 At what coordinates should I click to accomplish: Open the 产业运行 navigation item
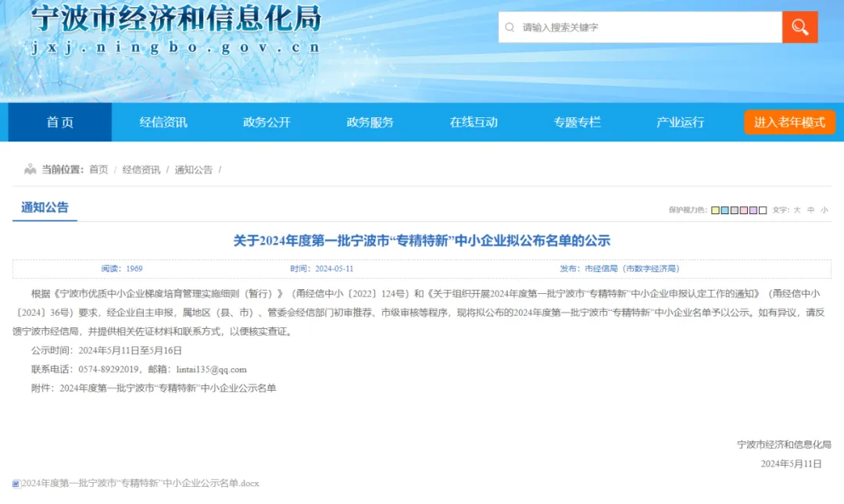(x=680, y=122)
